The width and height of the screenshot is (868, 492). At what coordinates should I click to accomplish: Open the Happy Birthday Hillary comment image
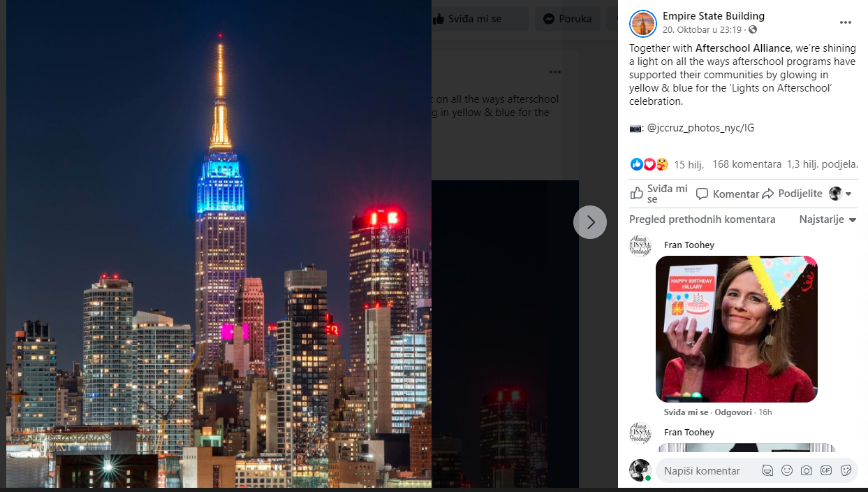736,329
